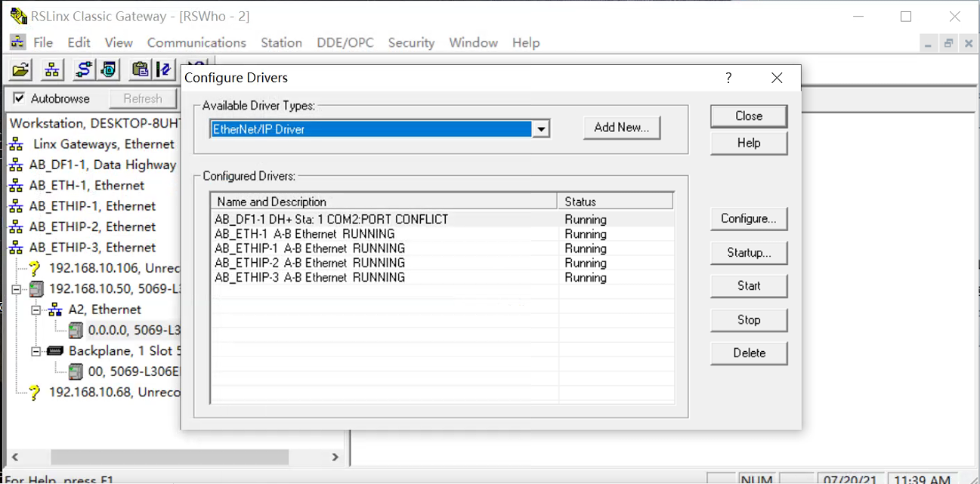Click the dialog's Close button

tap(749, 116)
